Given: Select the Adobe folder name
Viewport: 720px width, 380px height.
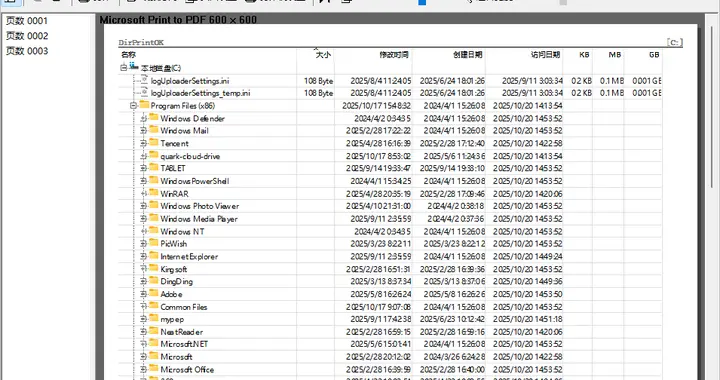Looking at the screenshot, I should 171,294.
